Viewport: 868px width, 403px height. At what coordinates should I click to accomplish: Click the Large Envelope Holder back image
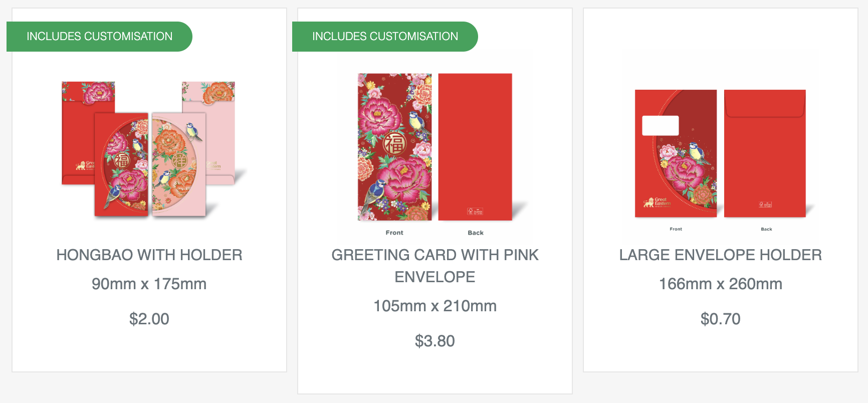(765, 153)
